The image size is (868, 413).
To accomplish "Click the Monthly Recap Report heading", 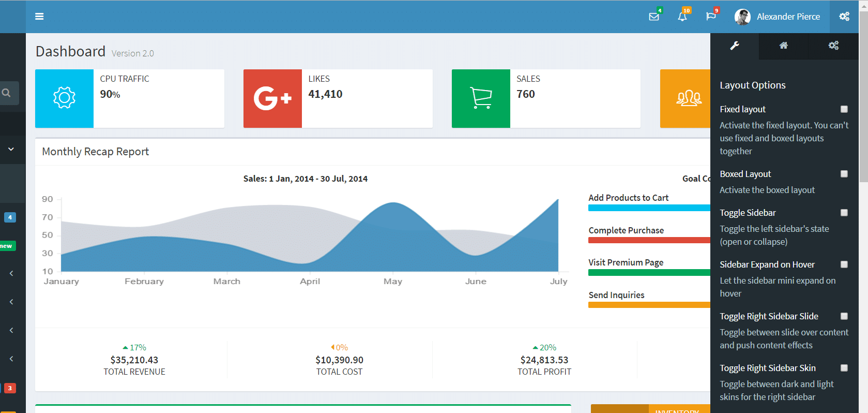I will [96, 152].
